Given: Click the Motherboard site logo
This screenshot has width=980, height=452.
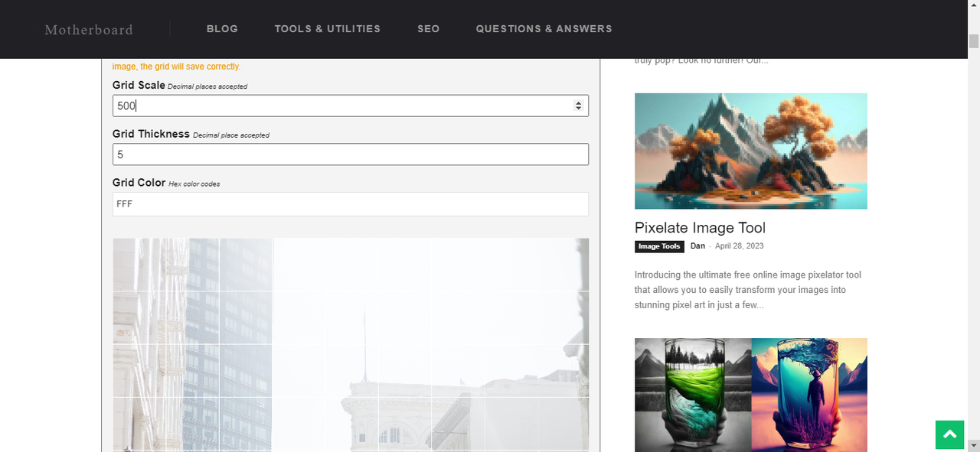Looking at the screenshot, I should [x=89, y=30].
